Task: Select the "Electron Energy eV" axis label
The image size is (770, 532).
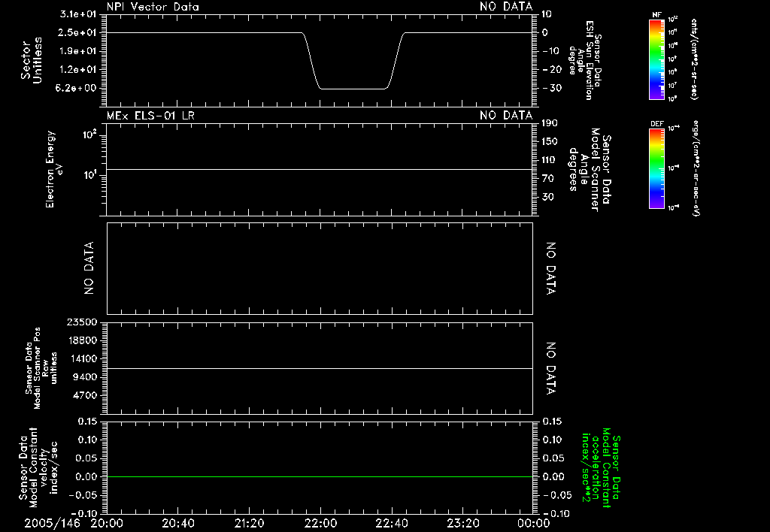Action: 53,169
